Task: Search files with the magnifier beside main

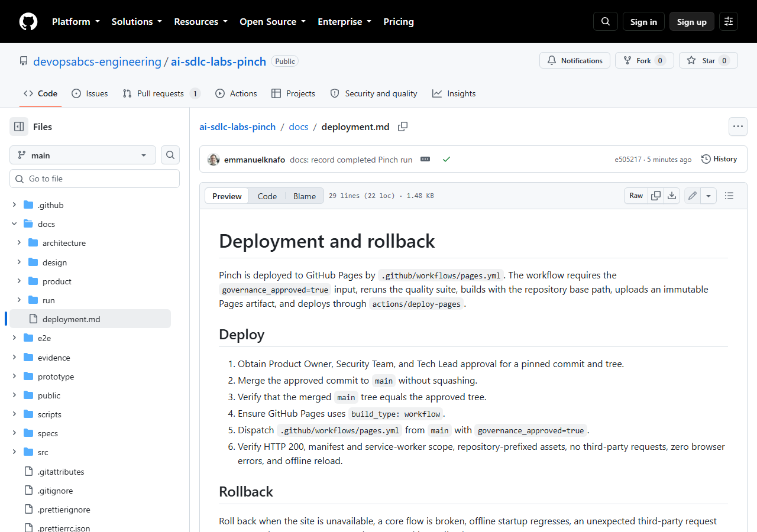Action: tap(170, 155)
